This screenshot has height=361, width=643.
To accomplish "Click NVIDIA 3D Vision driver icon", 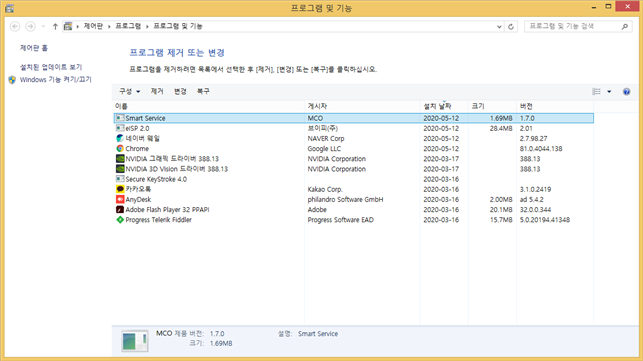I will tap(120, 169).
